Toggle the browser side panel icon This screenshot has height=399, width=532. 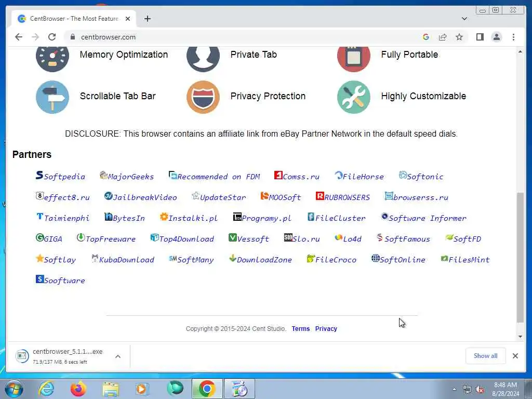pos(480,37)
